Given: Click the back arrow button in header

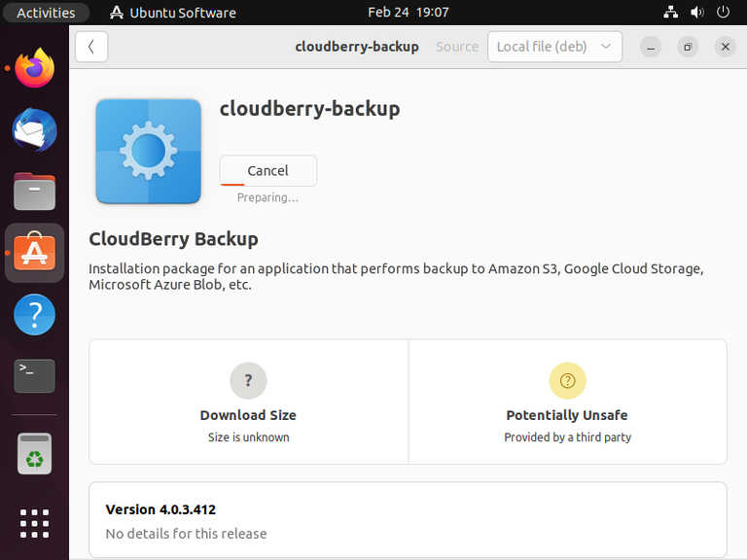Looking at the screenshot, I should point(91,47).
